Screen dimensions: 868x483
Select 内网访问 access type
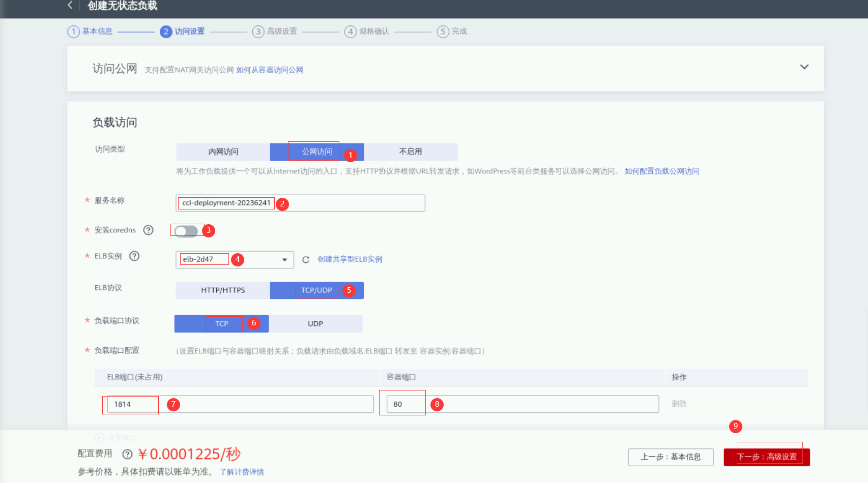pyautogui.click(x=223, y=152)
